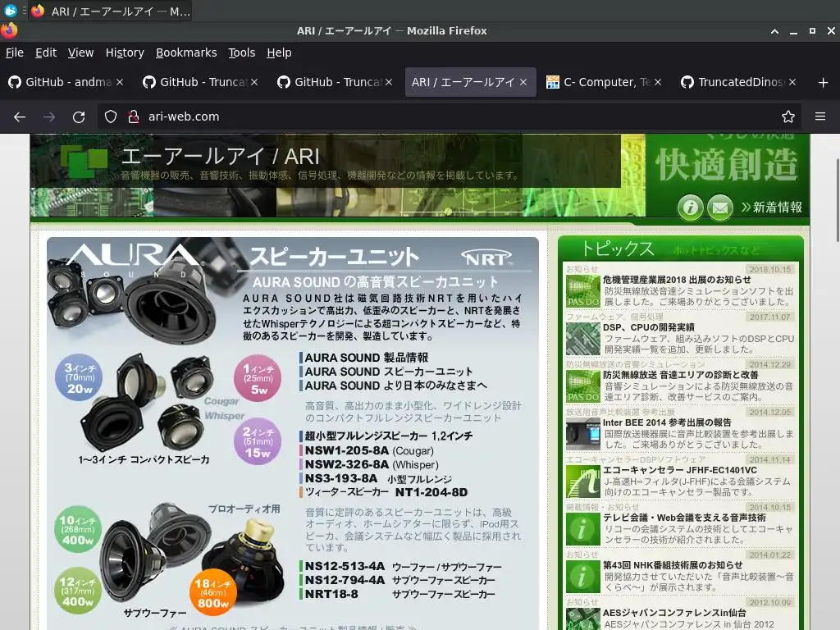Open NS3-193-8A 小型フルレンジ link
The width and height of the screenshot is (840, 630).
tap(378, 478)
